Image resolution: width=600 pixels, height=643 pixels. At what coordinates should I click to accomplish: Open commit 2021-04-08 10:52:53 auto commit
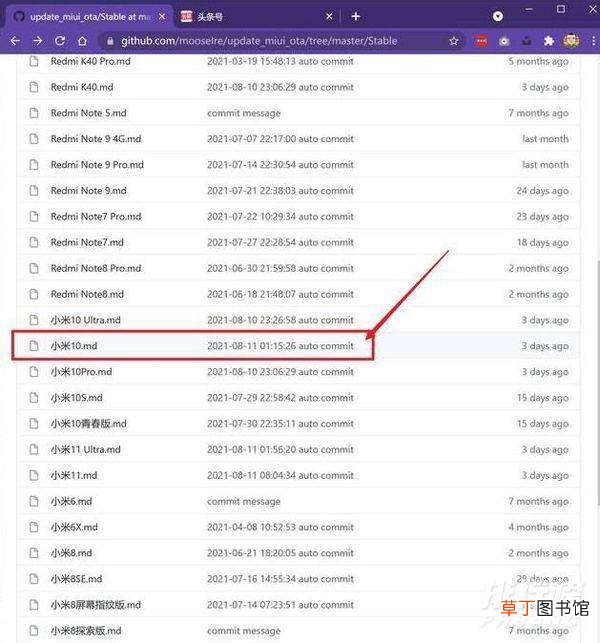click(280, 527)
